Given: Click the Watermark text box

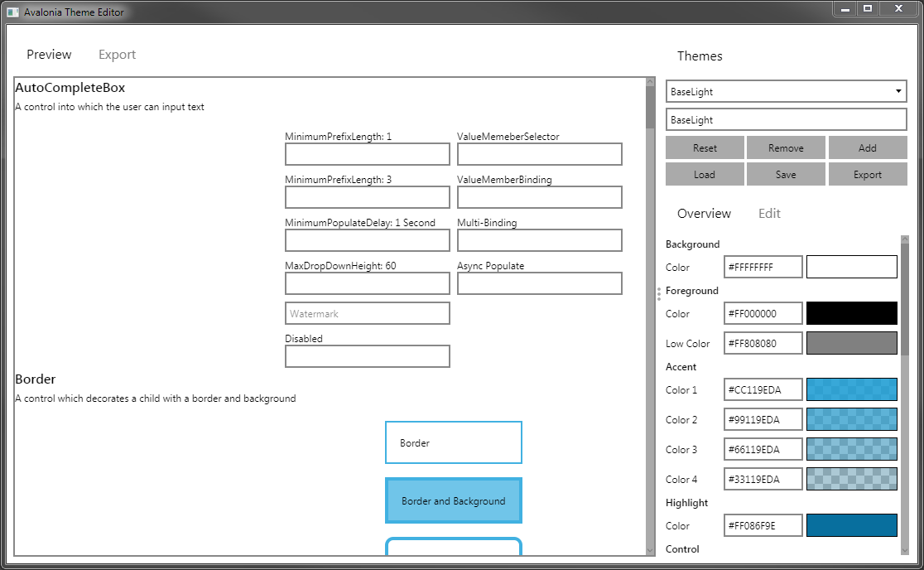Looking at the screenshot, I should 368,313.
